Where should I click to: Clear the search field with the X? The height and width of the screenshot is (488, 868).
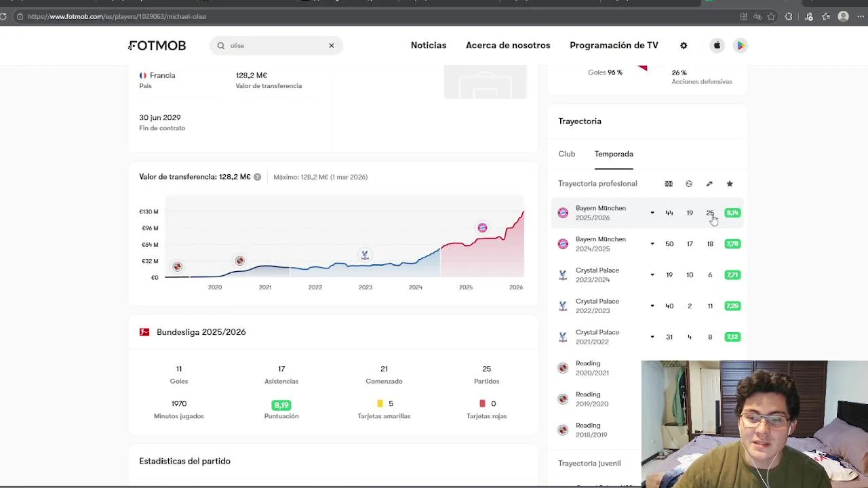[x=332, y=45]
